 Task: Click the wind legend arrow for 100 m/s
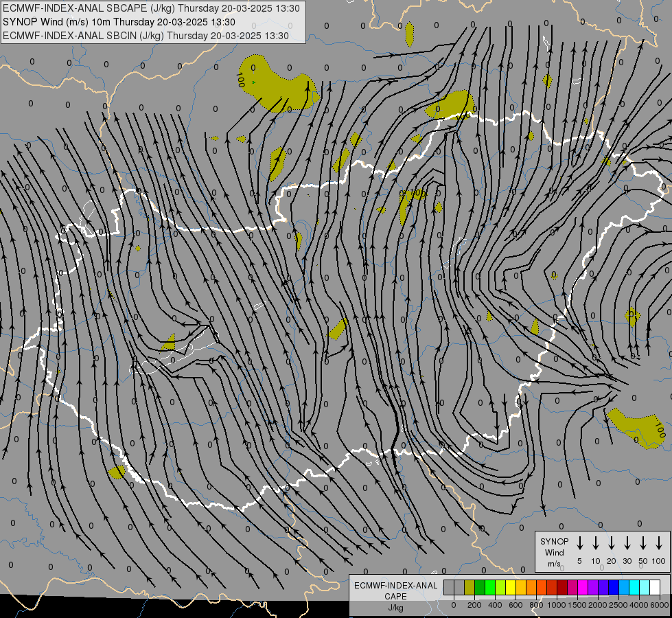(659, 543)
